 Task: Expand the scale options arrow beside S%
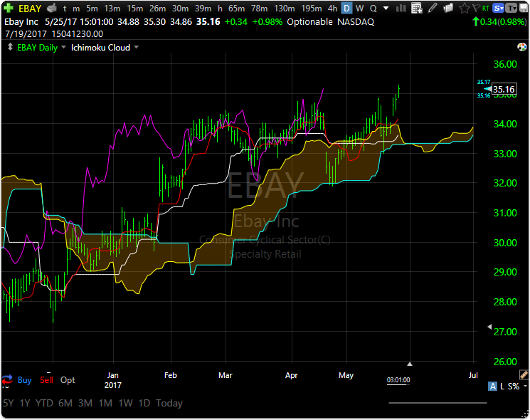coord(525,386)
